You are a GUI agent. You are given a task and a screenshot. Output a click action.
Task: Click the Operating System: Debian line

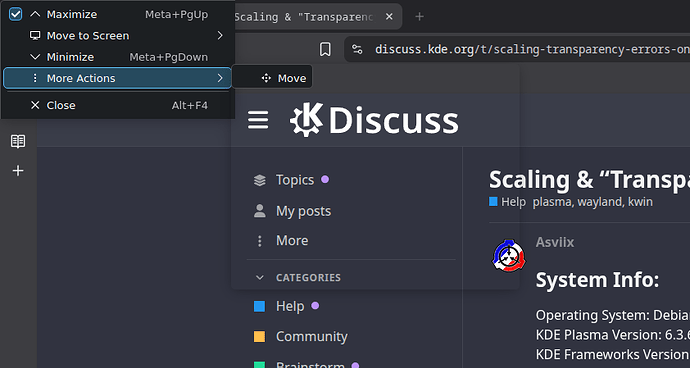pyautogui.click(x=613, y=315)
